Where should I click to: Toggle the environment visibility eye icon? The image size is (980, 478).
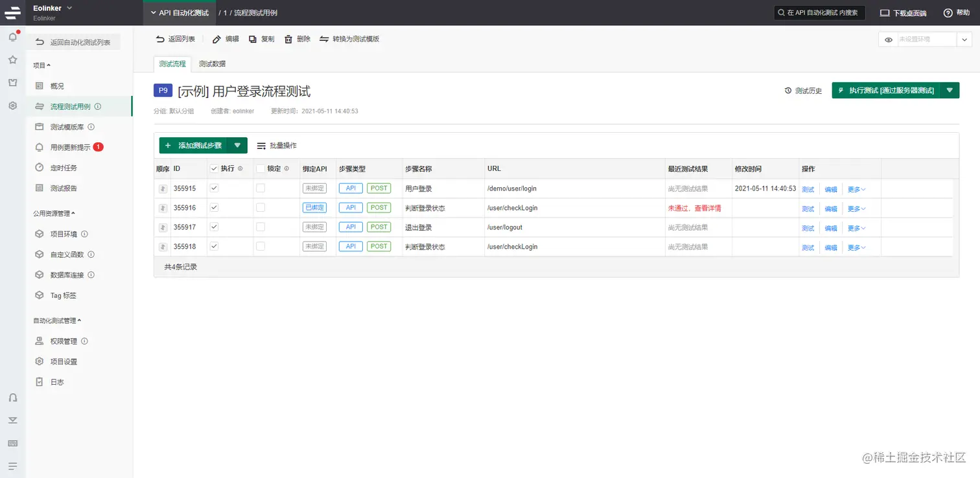point(888,39)
